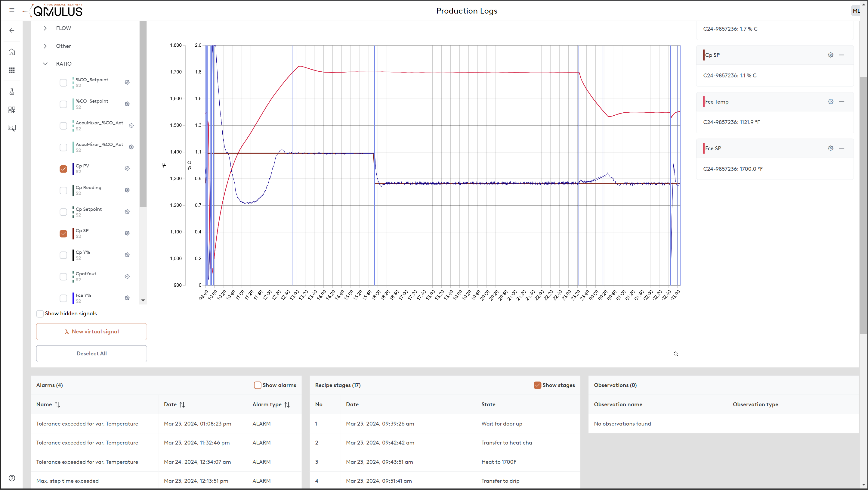
Task: Click the help question mark icon
Action: click(12, 478)
